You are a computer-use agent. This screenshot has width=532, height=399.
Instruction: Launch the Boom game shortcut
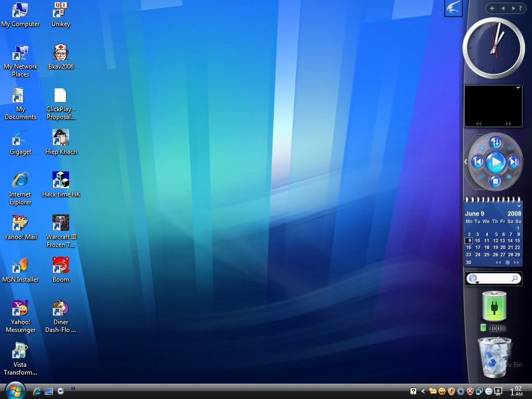click(x=61, y=270)
